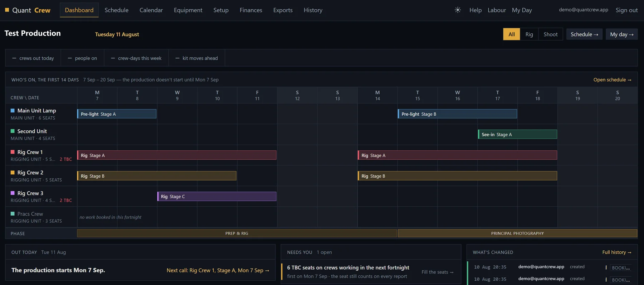
Task: Click the PREP & RIG phase bar
Action: pyautogui.click(x=237, y=233)
